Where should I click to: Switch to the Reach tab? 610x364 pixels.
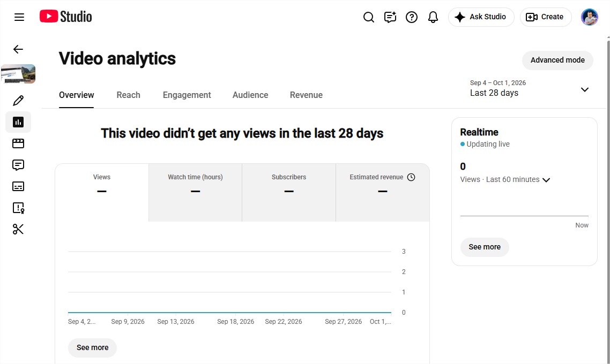[x=129, y=95]
